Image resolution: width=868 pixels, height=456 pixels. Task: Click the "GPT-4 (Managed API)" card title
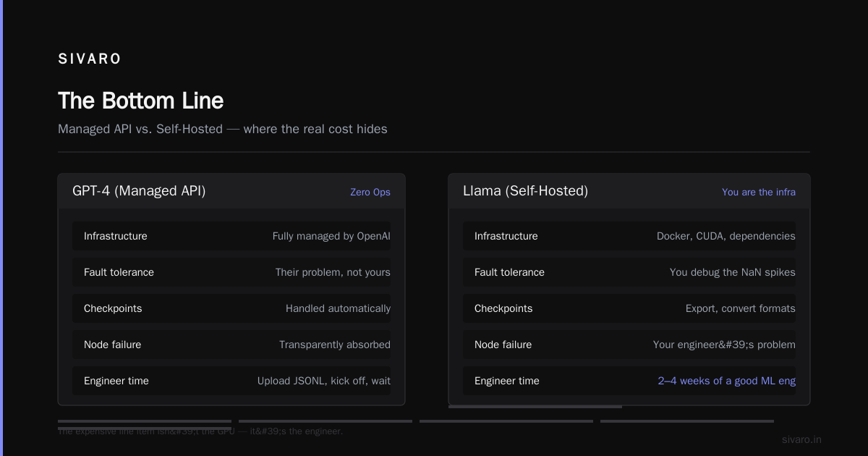pos(139,191)
